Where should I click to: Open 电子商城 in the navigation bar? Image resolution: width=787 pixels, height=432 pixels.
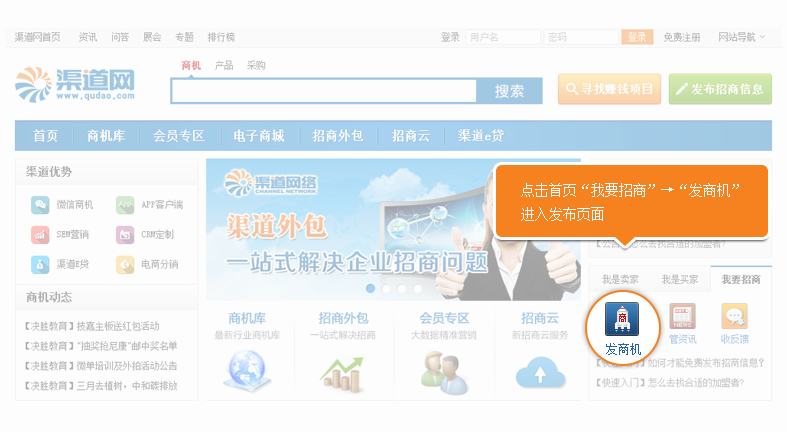(259, 135)
